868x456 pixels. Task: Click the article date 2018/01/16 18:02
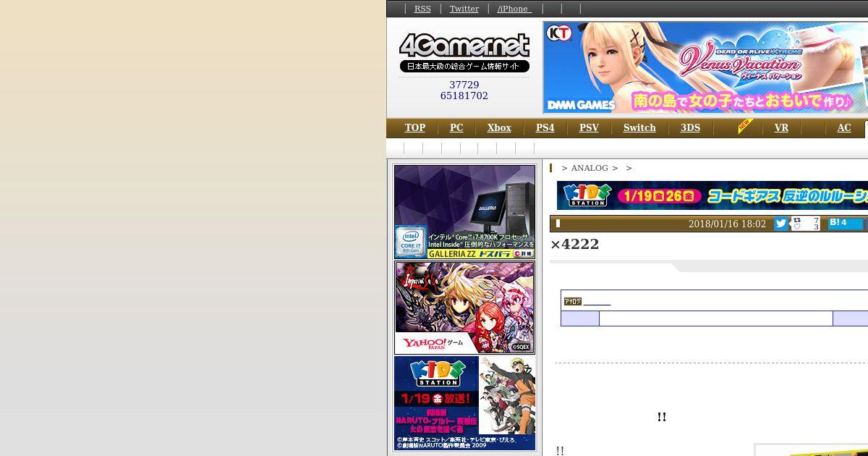[727, 224]
